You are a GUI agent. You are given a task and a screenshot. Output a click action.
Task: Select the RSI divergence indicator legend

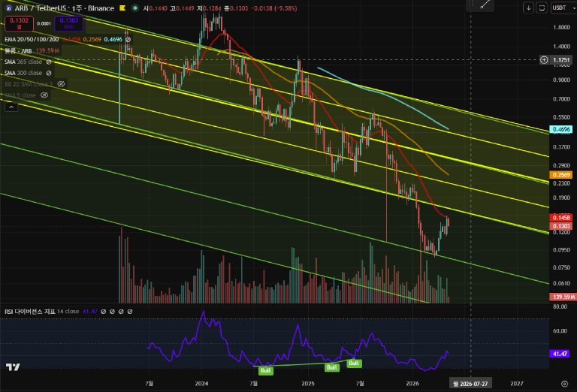[x=41, y=312]
